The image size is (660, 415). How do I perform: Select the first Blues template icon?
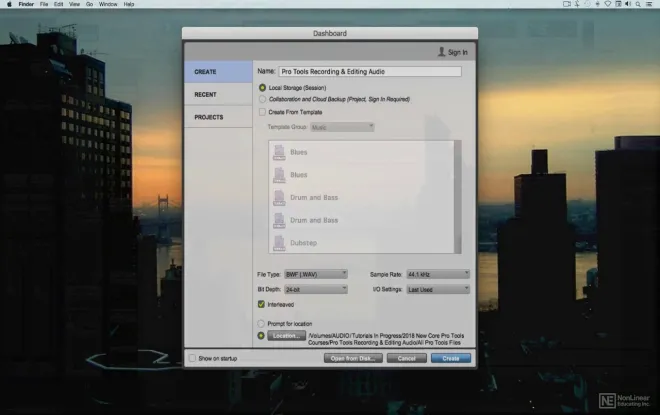pyautogui.click(x=279, y=152)
